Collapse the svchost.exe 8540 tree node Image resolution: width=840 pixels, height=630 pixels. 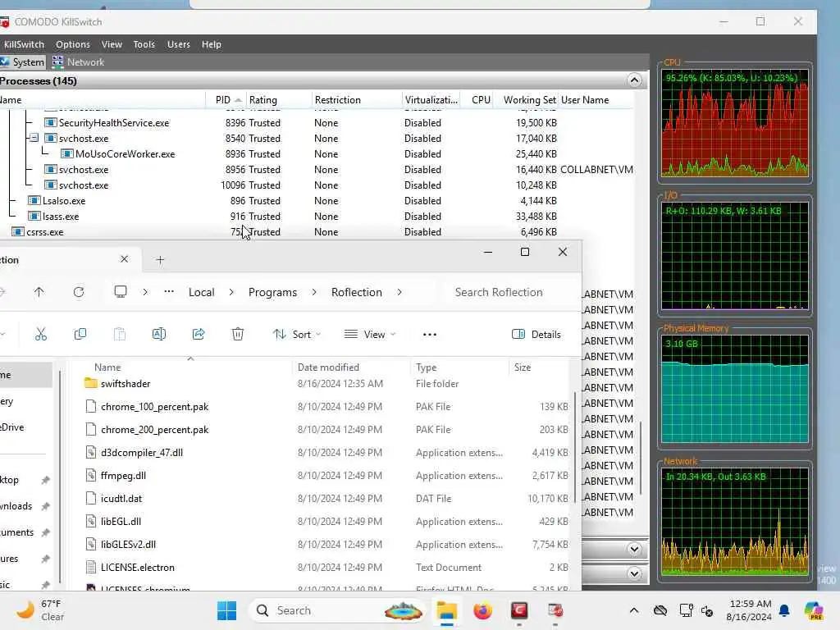pyautogui.click(x=34, y=138)
